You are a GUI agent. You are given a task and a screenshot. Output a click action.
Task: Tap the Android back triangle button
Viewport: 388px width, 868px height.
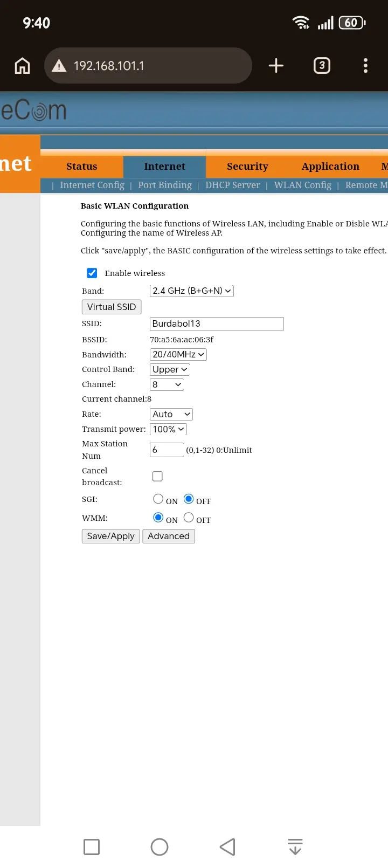coord(227,846)
